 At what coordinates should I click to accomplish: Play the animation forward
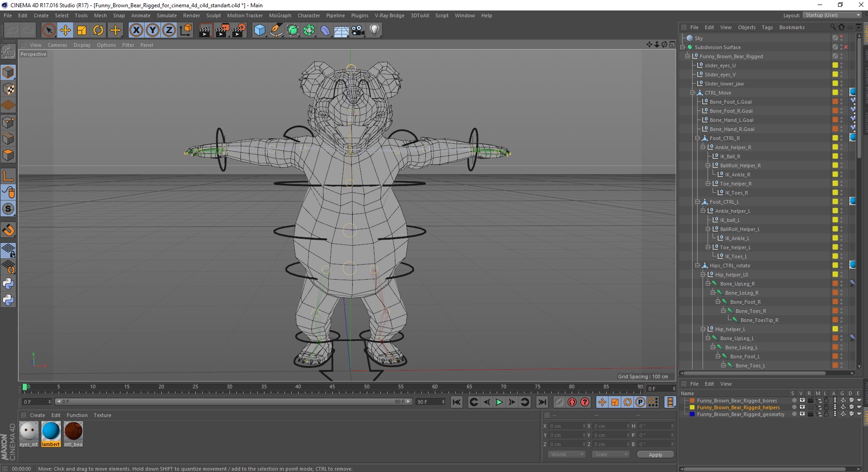coord(499,402)
